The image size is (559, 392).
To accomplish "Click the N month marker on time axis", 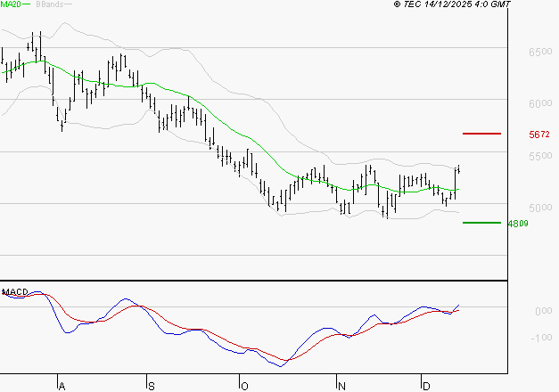I will pos(341,386).
